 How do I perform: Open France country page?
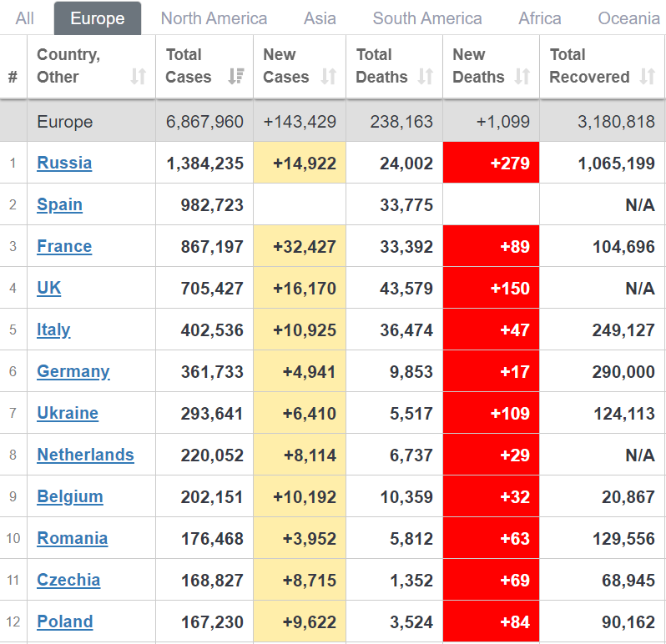coord(64,246)
